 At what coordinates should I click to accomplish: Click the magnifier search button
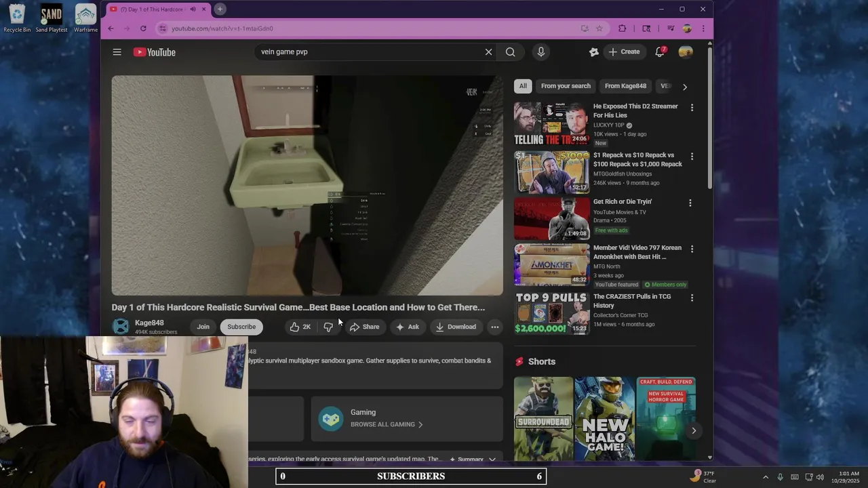coord(510,52)
